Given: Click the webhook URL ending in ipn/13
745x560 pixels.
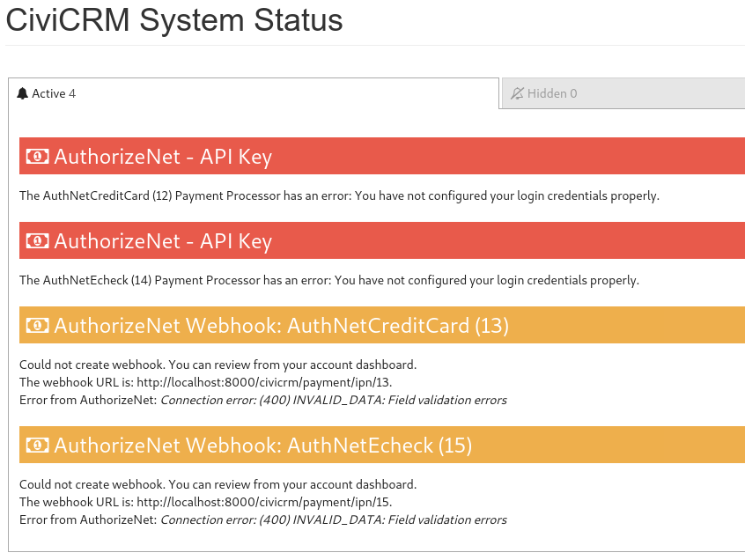Looking at the screenshot, I should 263,382.
